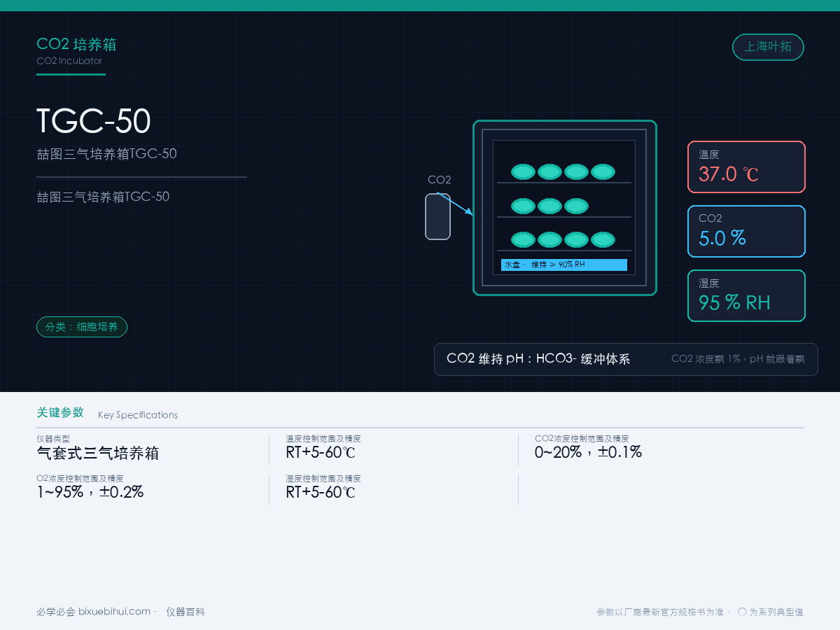
Task: Click the CO2 gas cylinder icon
Action: (x=438, y=216)
